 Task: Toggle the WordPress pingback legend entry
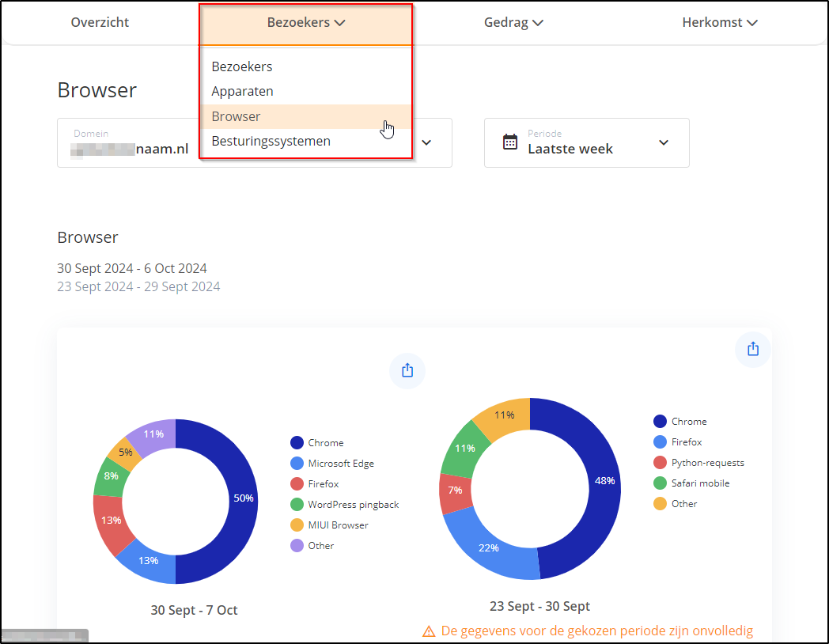(353, 505)
